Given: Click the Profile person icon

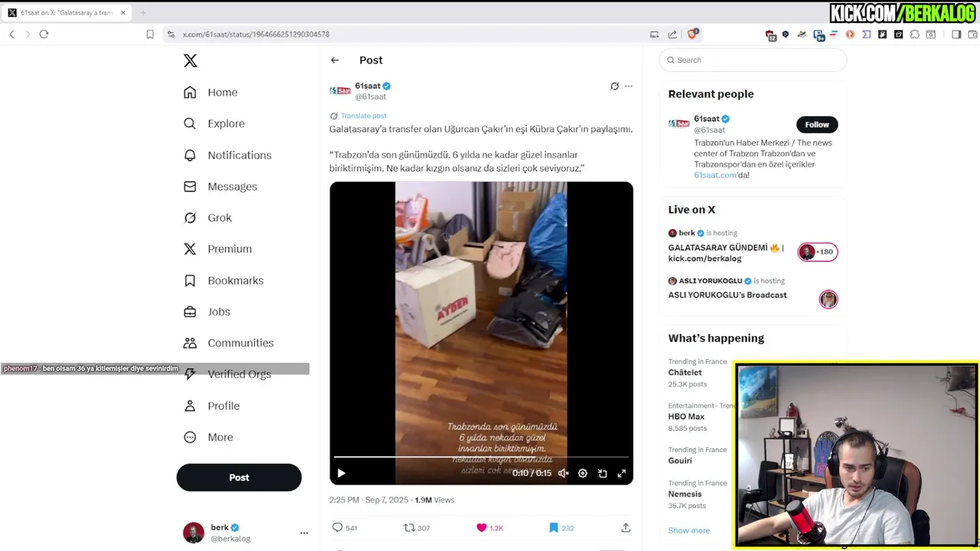Looking at the screenshot, I should click(x=190, y=406).
